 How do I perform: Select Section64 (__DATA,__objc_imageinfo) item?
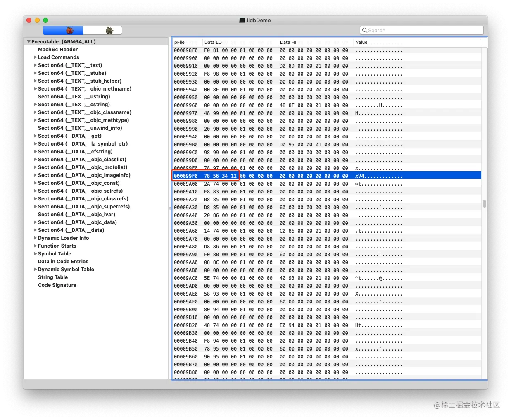tap(84, 175)
